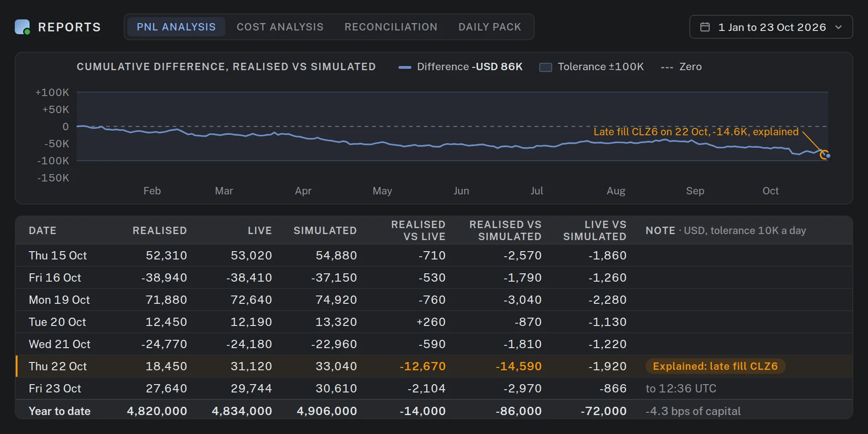Screen dimensions: 868x434
Task: Click the -100K y-axis label
Action: pyautogui.click(x=53, y=161)
